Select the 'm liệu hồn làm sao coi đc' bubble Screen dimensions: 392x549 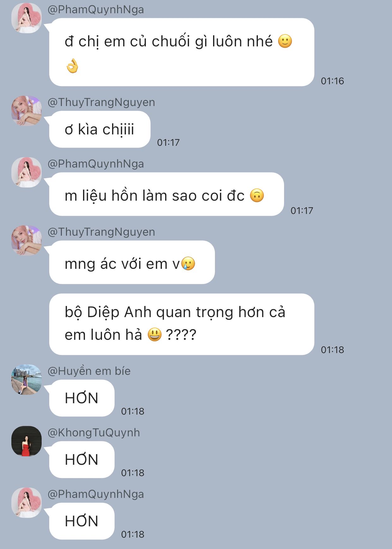(x=166, y=194)
